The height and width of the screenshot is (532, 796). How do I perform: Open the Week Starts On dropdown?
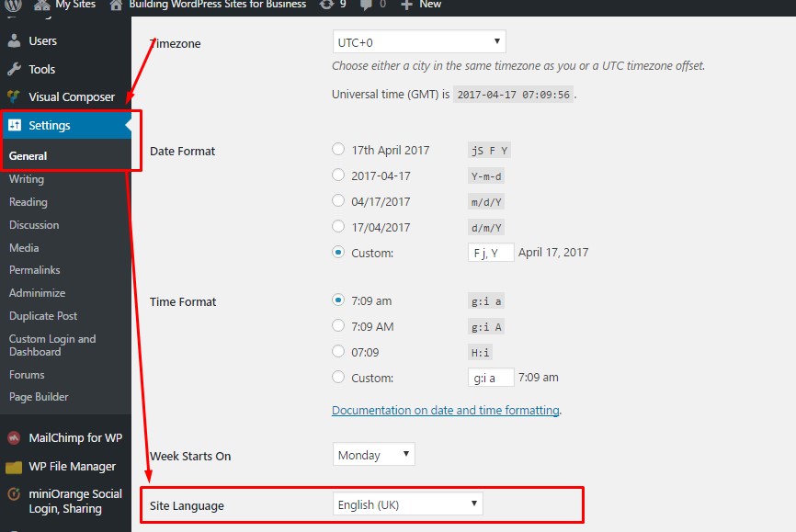coord(373,453)
